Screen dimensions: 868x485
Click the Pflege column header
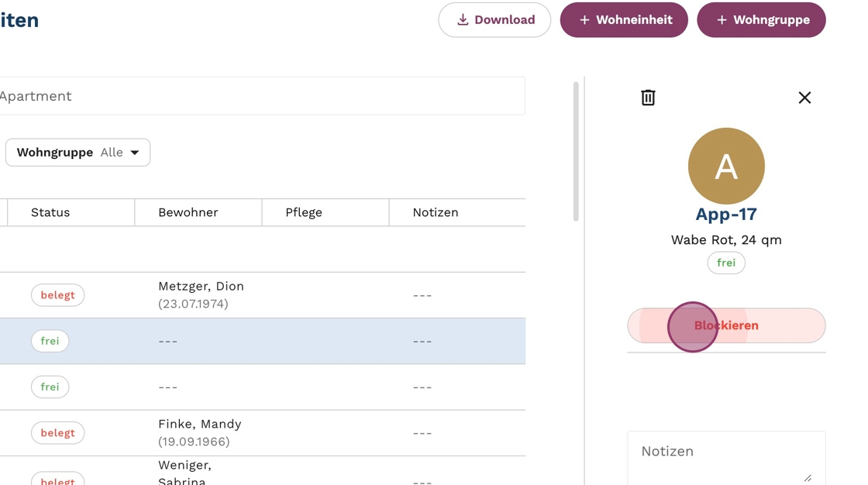tap(304, 212)
